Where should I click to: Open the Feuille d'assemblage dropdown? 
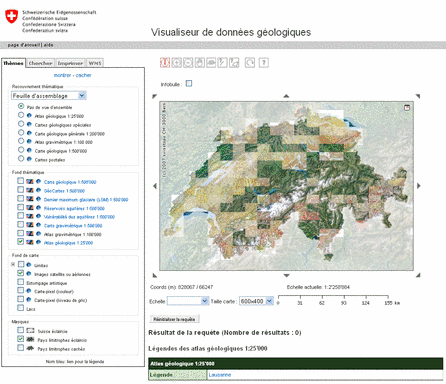(x=49, y=96)
